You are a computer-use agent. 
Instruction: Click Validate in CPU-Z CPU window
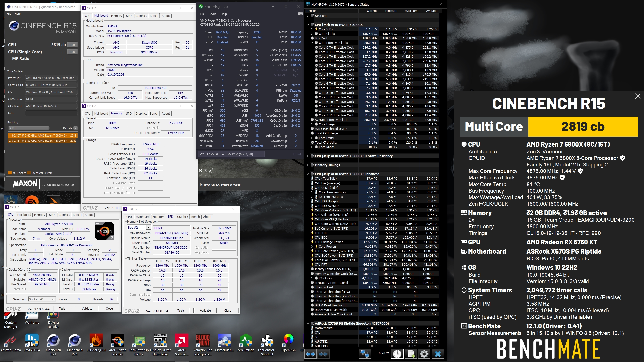87,308
